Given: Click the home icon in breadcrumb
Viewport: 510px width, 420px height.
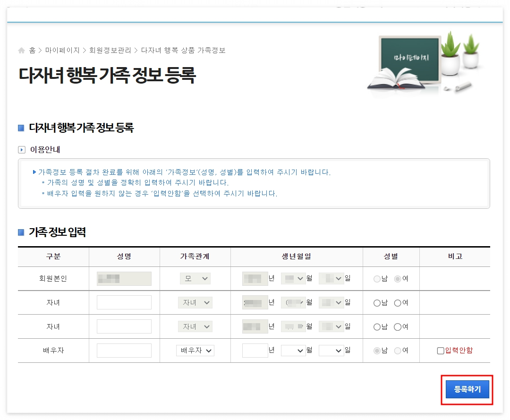Looking at the screenshot, I should click(21, 51).
